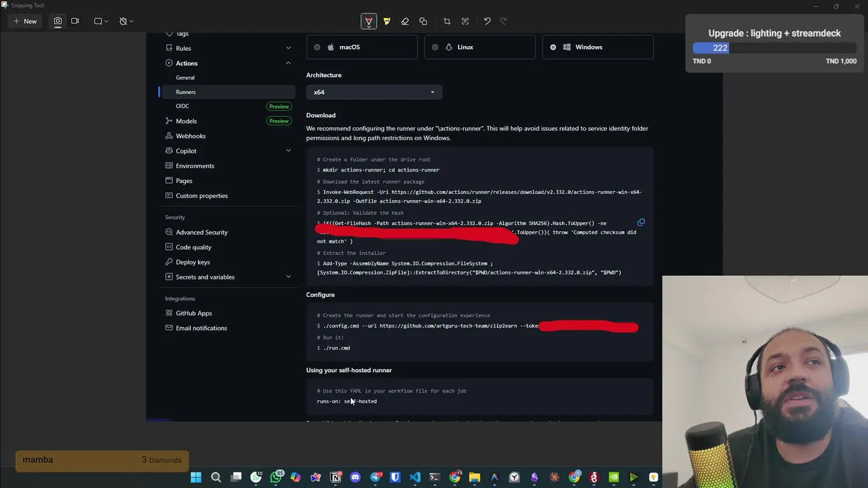
Task: Select the camera Snip mode icon
Action: point(58,21)
